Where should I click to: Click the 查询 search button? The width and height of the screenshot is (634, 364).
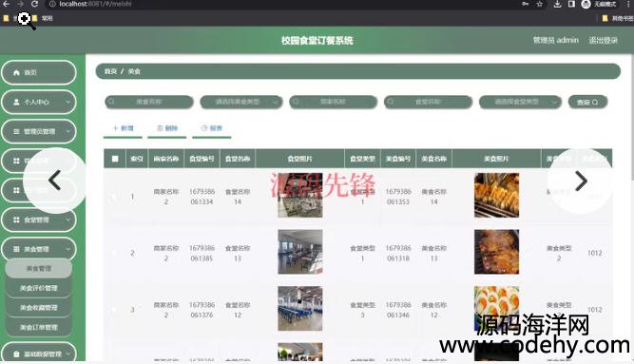click(587, 103)
